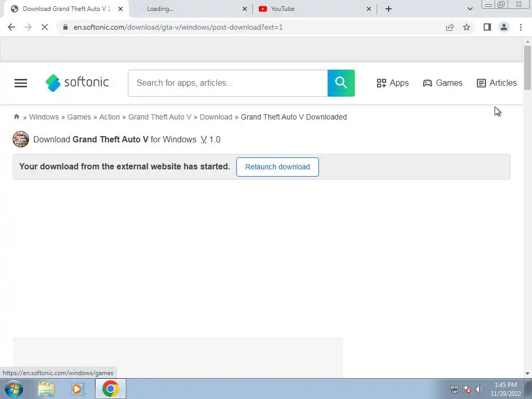Go to the Action breadcrumb link

[x=109, y=117]
